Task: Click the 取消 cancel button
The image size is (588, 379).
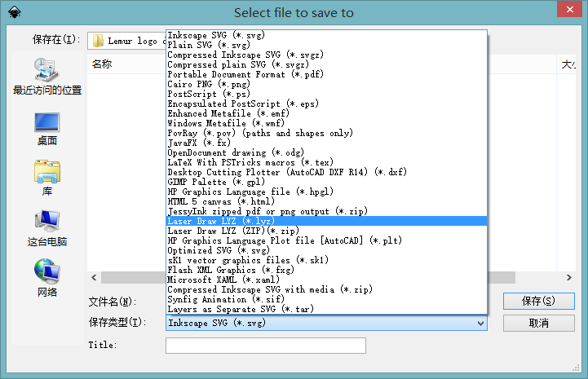Action: pyautogui.click(x=538, y=324)
